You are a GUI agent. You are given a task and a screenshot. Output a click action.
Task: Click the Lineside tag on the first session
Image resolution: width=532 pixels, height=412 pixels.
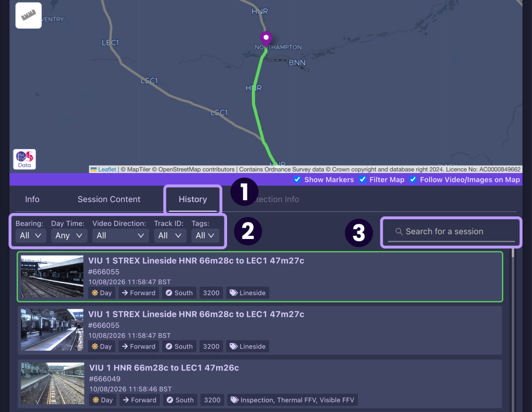(248, 293)
